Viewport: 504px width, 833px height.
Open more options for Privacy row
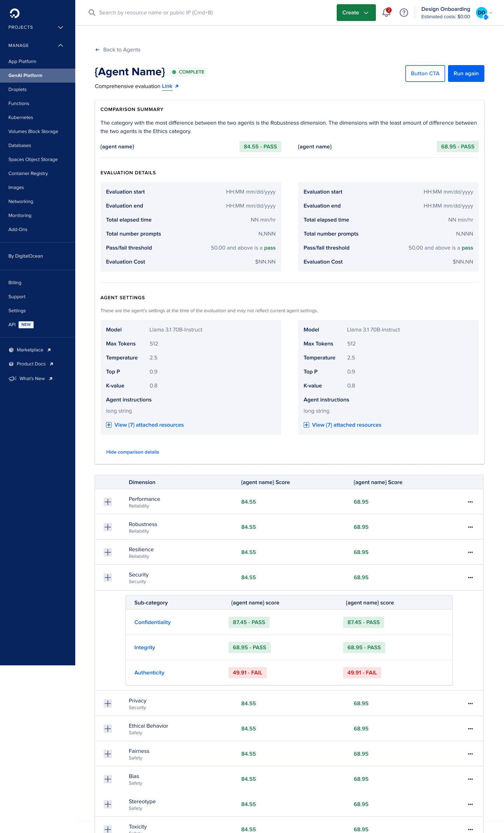pyautogui.click(x=470, y=703)
